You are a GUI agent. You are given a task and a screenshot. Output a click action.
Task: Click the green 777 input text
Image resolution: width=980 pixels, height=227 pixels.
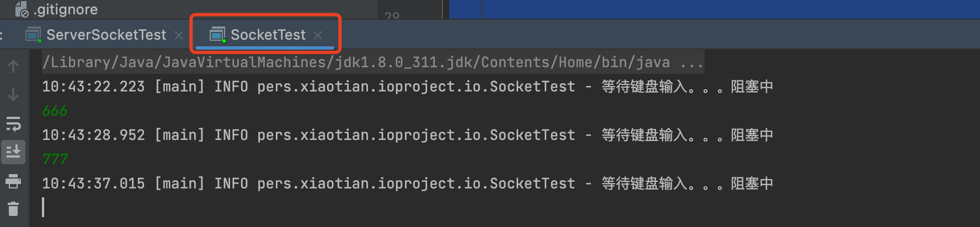pos(55,159)
